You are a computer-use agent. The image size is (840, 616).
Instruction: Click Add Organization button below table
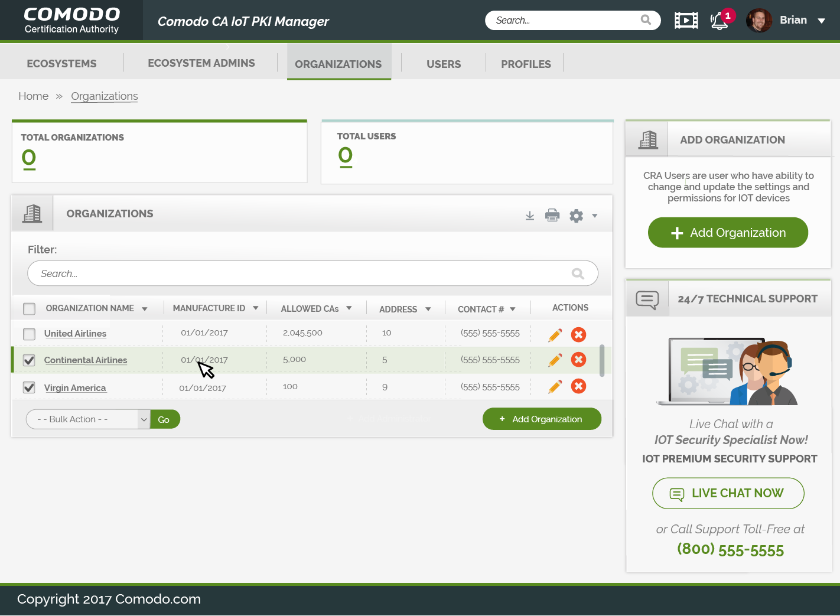[542, 419]
